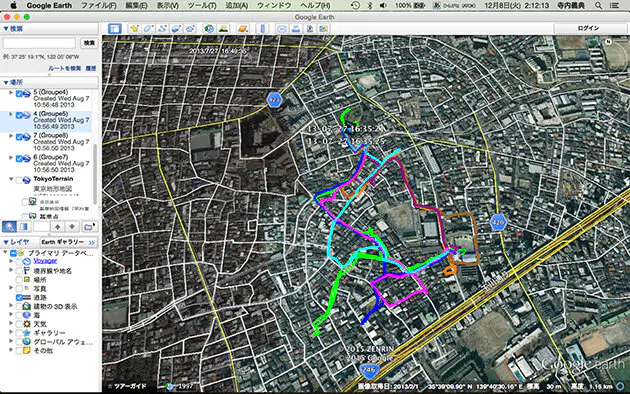
Task: Click the search input field
Action: pyautogui.click(x=39, y=43)
